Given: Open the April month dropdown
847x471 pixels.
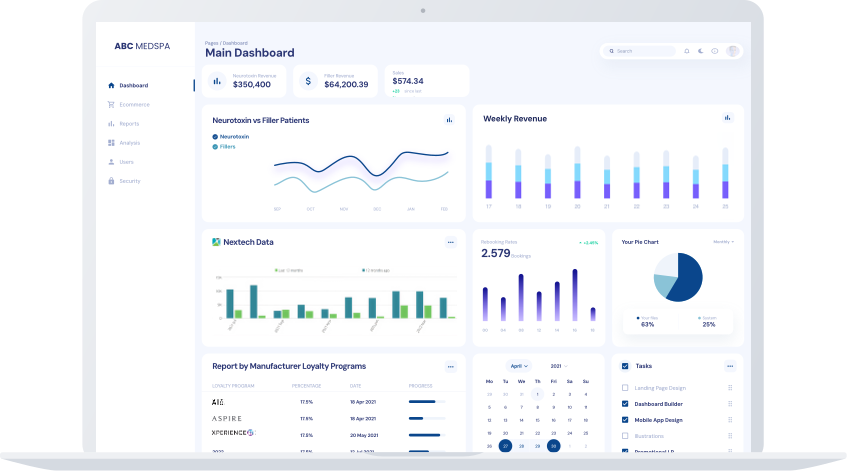Looking at the screenshot, I should 518,366.
